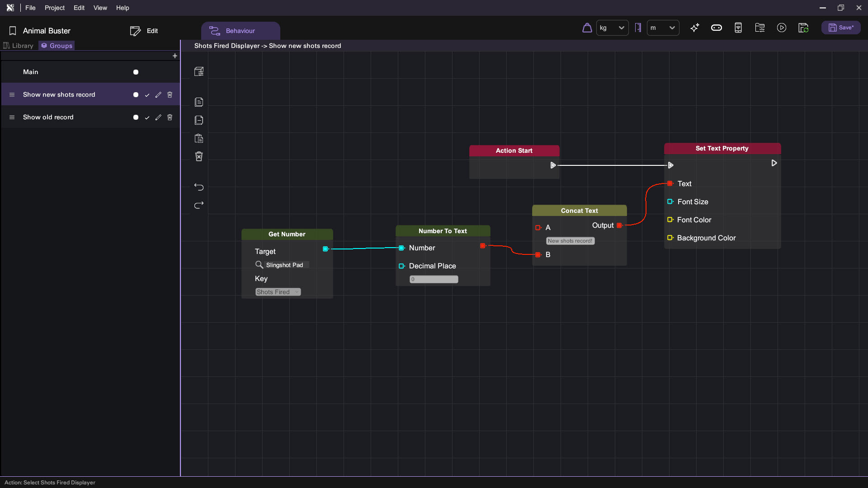The image size is (868, 488).
Task: Switch to the Library tab
Action: pyautogui.click(x=19, y=46)
